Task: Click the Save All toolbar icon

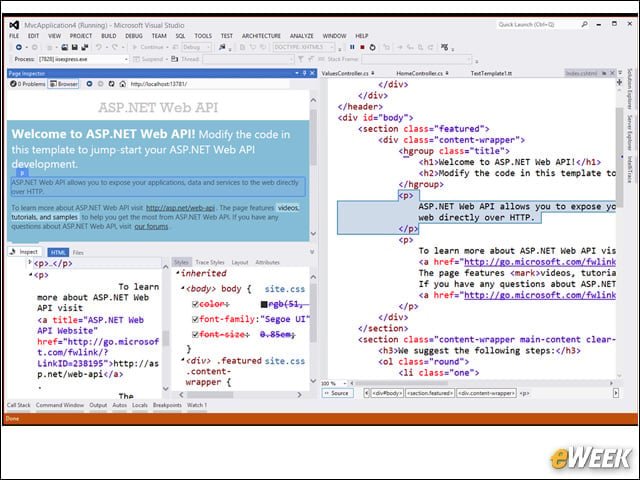Action: pos(84,47)
